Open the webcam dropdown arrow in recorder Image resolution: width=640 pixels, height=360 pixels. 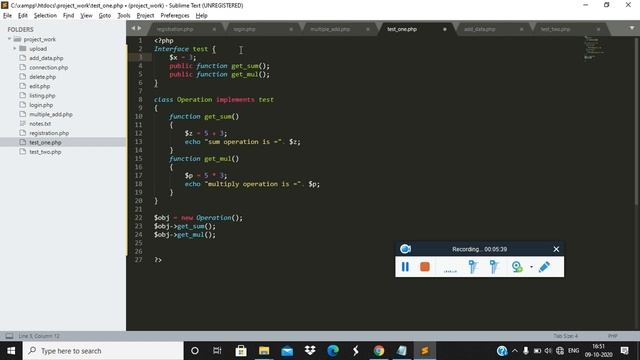(531, 267)
